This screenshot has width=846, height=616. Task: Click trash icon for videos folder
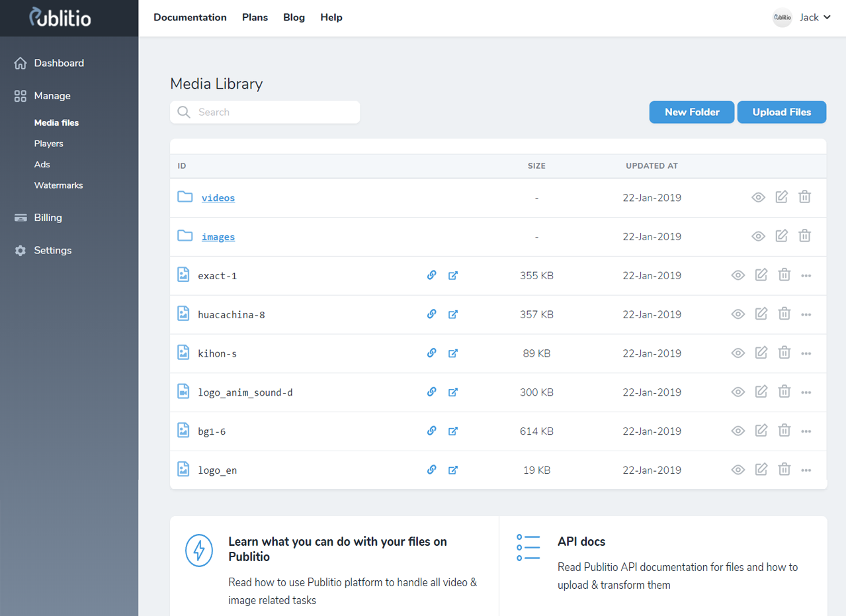tap(804, 197)
